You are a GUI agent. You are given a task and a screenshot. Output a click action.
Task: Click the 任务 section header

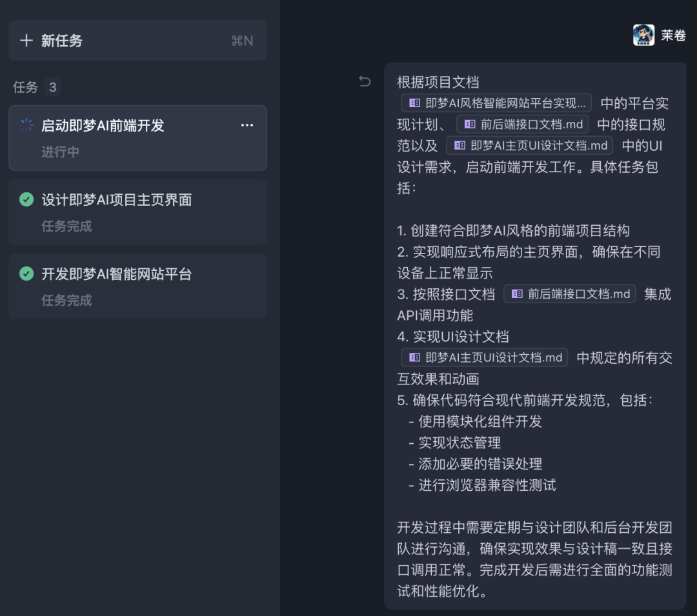pos(26,87)
